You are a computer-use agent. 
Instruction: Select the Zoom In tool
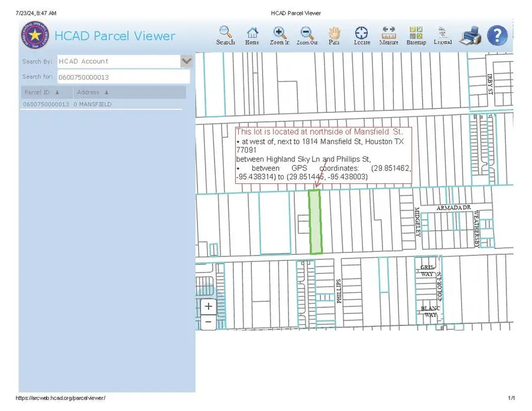coord(280,35)
